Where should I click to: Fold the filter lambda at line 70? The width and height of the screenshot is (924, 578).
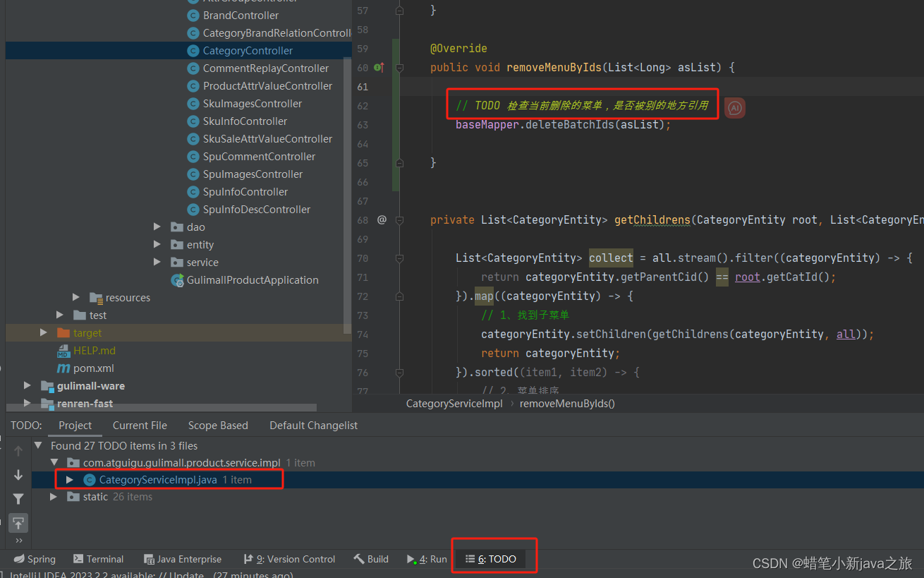pyautogui.click(x=399, y=258)
